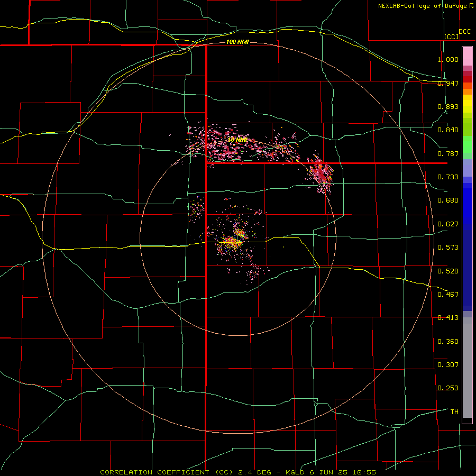Click the 50 NMI range ring label
Image resolution: width=476 pixels, height=476 pixels.
click(237, 140)
